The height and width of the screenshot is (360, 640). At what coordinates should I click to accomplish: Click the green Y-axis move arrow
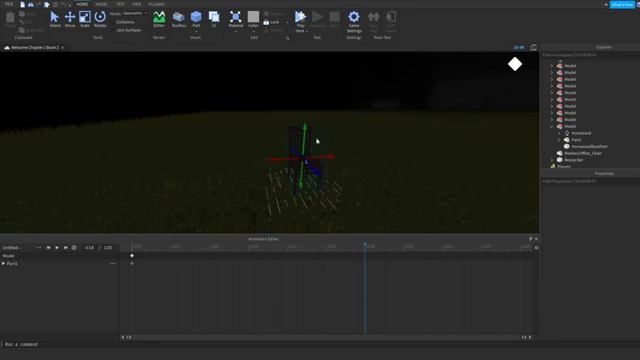[x=304, y=127]
